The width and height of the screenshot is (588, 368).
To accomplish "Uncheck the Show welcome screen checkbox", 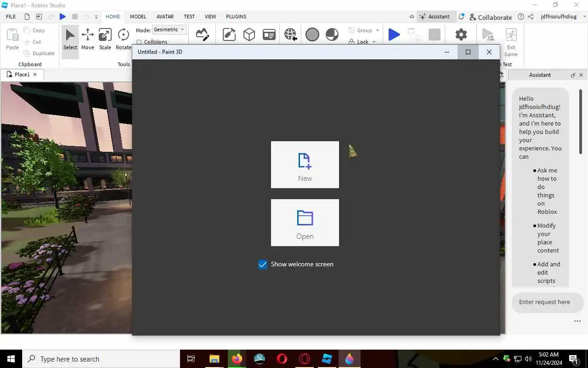I will click(x=262, y=264).
